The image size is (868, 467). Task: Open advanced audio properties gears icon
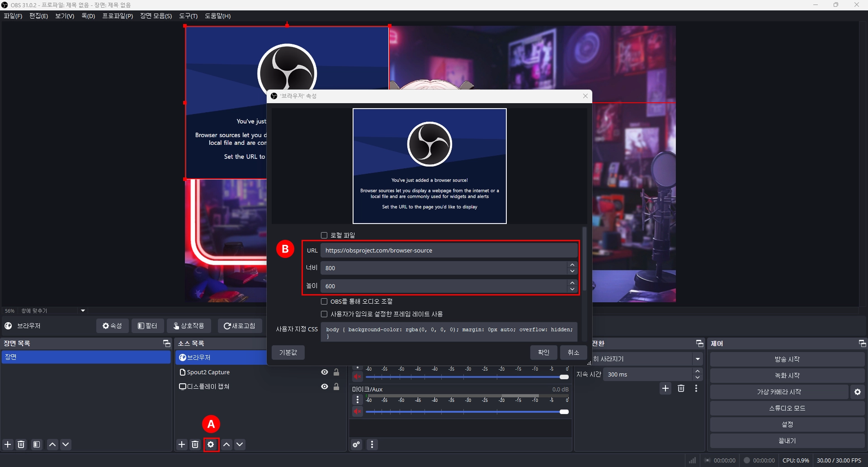(x=357, y=445)
